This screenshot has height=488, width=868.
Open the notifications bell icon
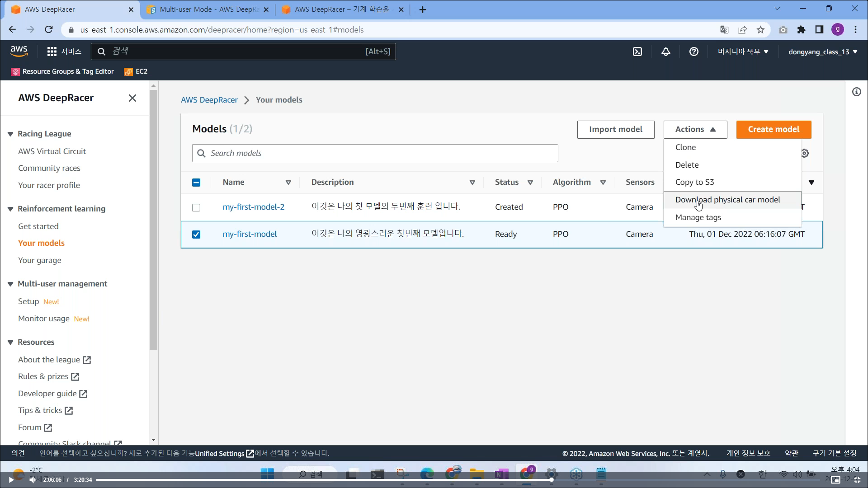[665, 52]
